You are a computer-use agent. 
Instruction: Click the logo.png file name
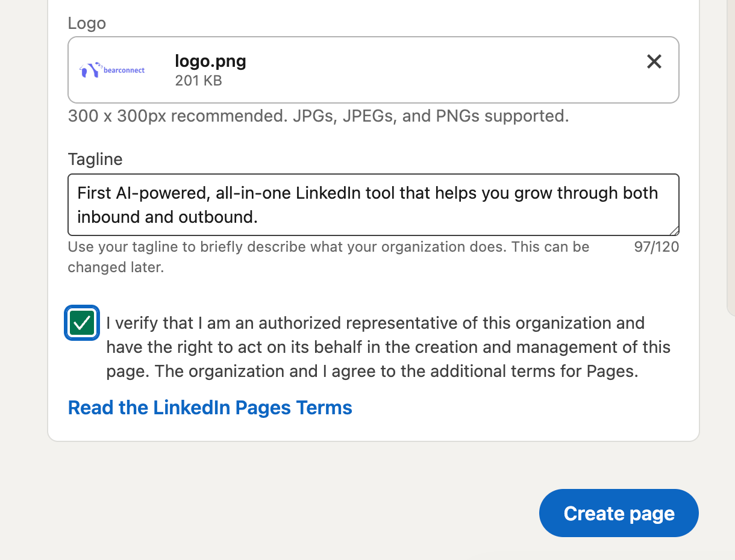pos(210,61)
